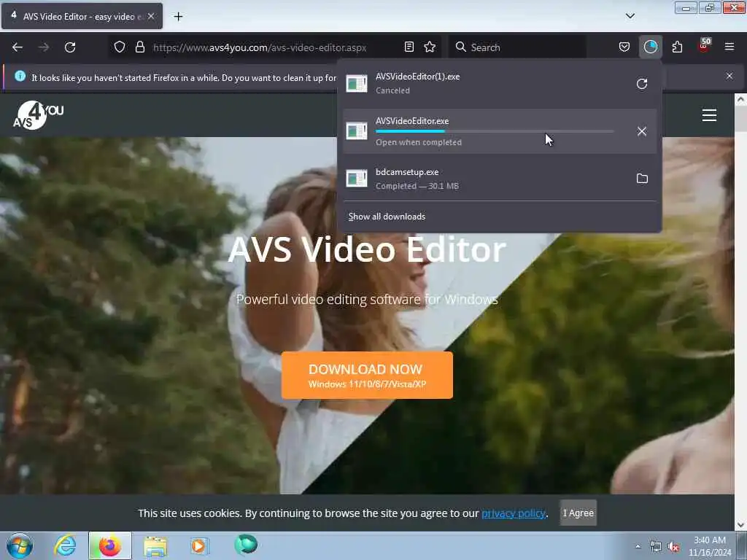The height and width of the screenshot is (560, 747).
Task: Open the green round taskbar application
Action: point(246,545)
